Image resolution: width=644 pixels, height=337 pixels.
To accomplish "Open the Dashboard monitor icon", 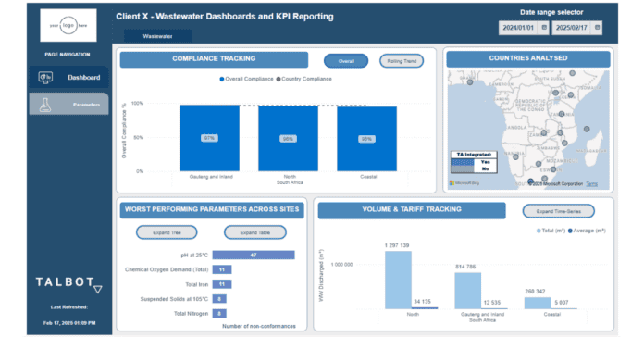I will point(45,77).
